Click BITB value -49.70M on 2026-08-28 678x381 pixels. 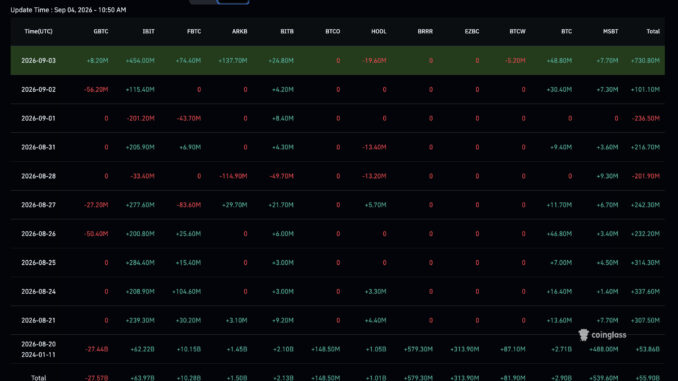click(x=281, y=176)
